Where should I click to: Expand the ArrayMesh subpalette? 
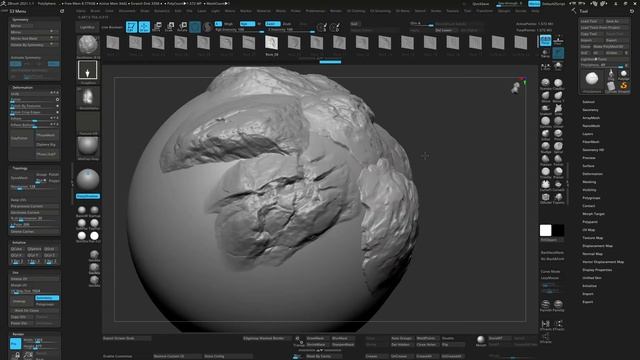click(591, 118)
